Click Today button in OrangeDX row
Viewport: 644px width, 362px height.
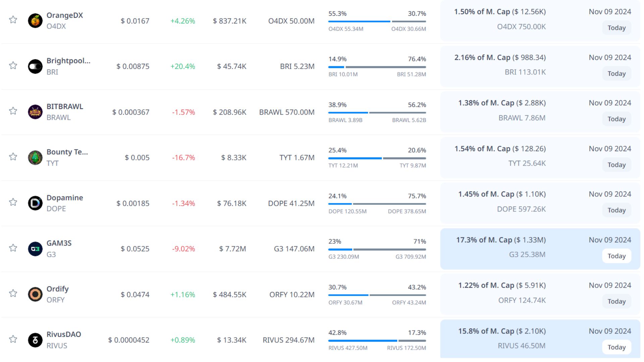pyautogui.click(x=616, y=28)
